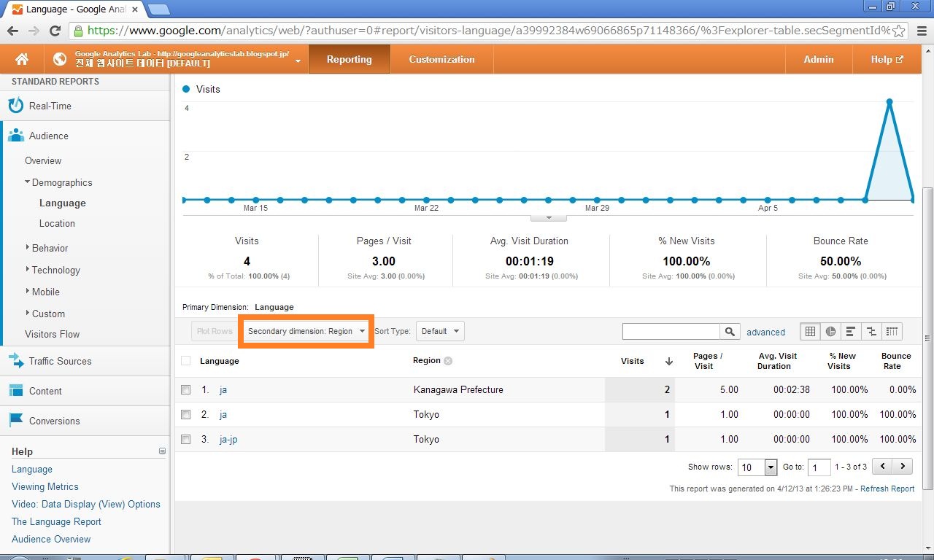Image resolution: width=934 pixels, height=560 pixels.
Task: Sort by Bounce Rate column header
Action: (x=896, y=361)
